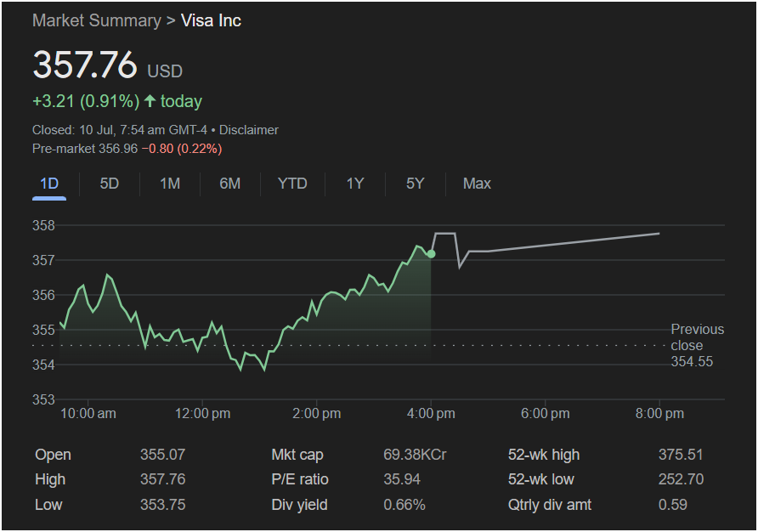This screenshot has width=758, height=532.
Task: Click the P/E ratio label
Action: [x=300, y=479]
